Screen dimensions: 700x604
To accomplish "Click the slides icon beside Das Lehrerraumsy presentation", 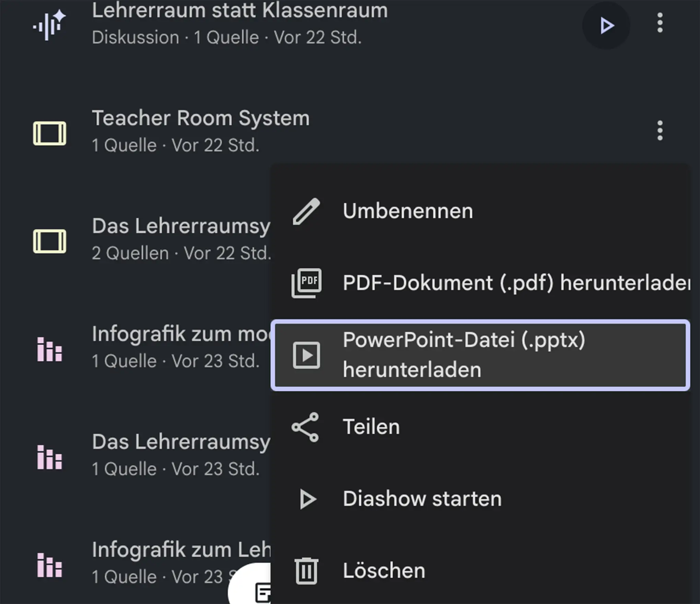I will (49, 241).
